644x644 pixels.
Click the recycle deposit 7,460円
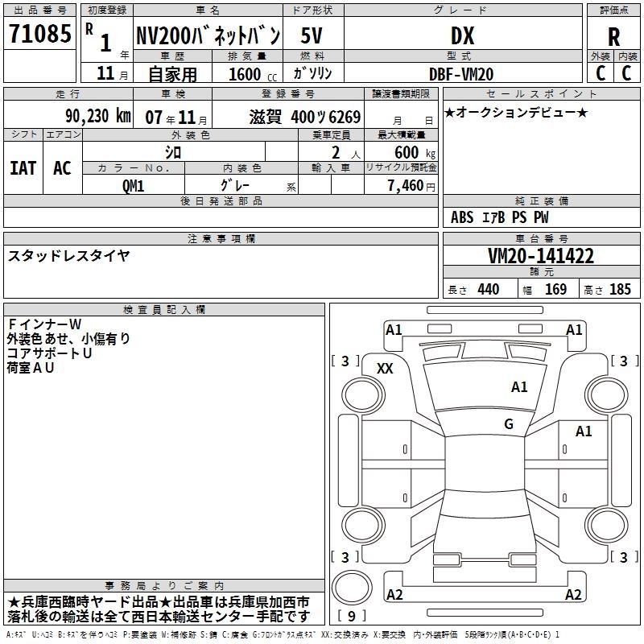pyautogui.click(x=411, y=186)
